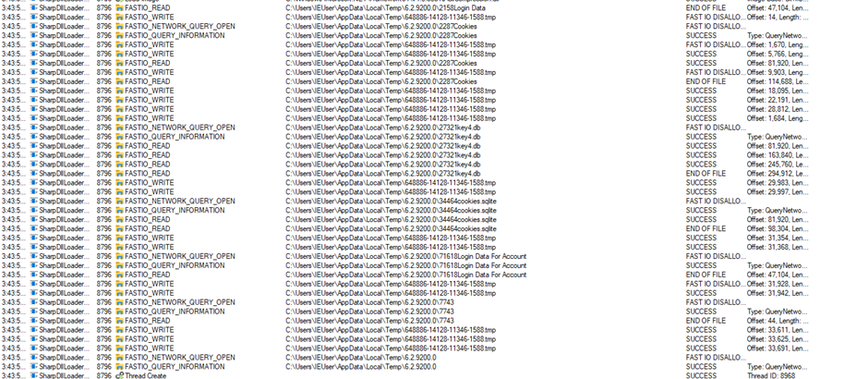The width and height of the screenshot is (868, 379).
Task: Select END OF FILE result for 34464cookies.sqlite
Action: coord(705,229)
